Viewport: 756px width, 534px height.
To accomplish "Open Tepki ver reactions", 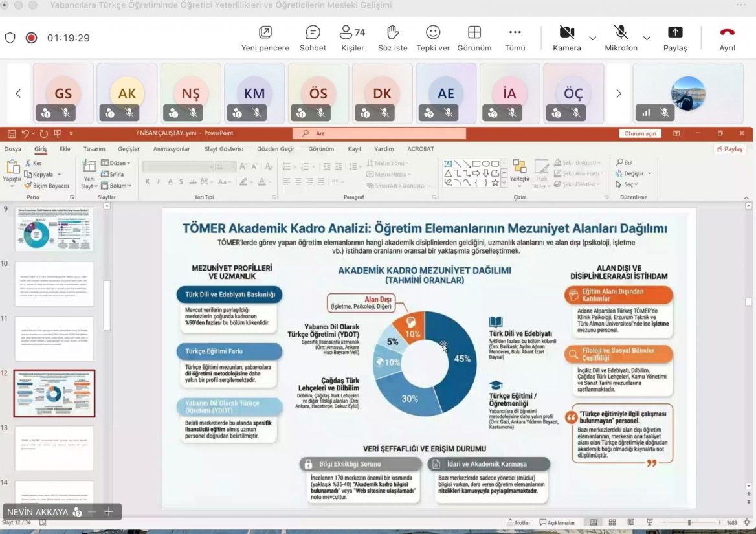I will (x=433, y=38).
